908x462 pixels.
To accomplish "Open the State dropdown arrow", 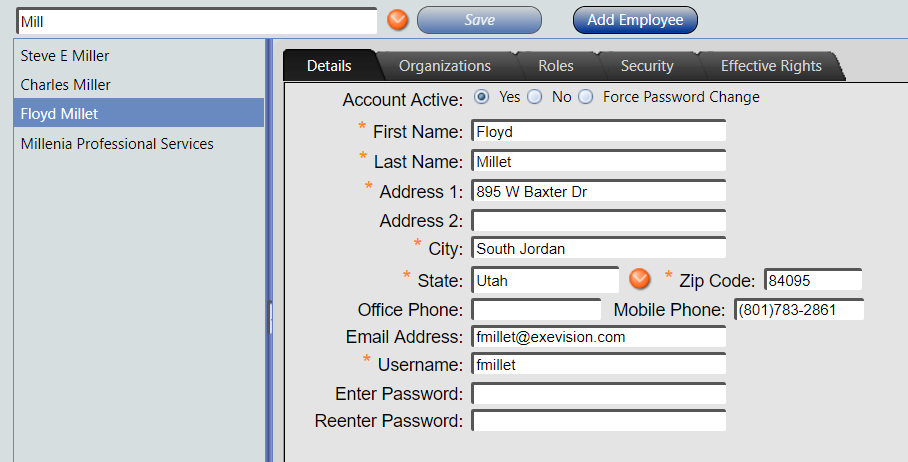I will tap(640, 279).
